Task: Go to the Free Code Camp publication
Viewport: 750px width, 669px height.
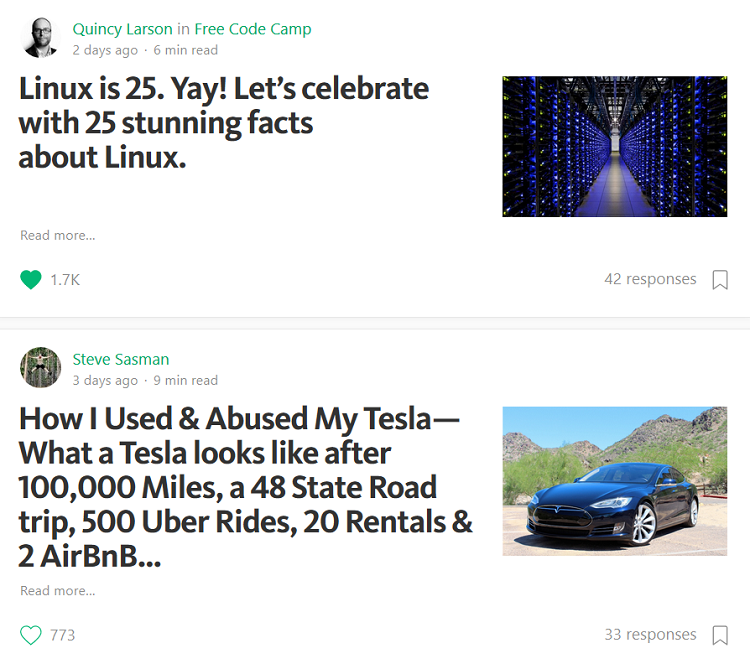Action: tap(253, 29)
